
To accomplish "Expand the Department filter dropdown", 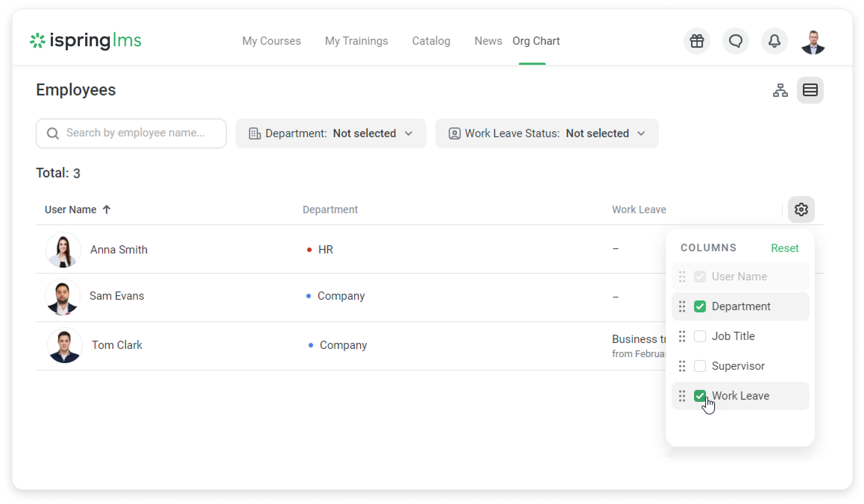I will coord(330,133).
